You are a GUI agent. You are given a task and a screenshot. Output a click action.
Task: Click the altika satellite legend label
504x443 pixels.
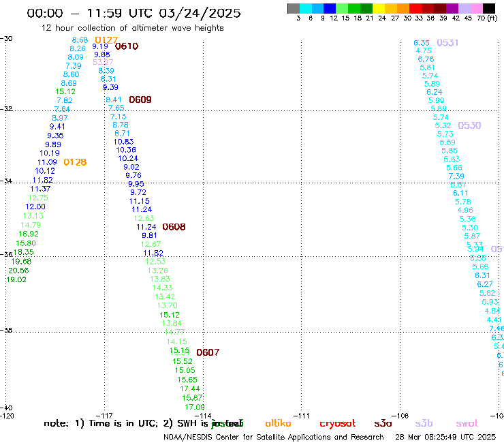[x=278, y=423]
